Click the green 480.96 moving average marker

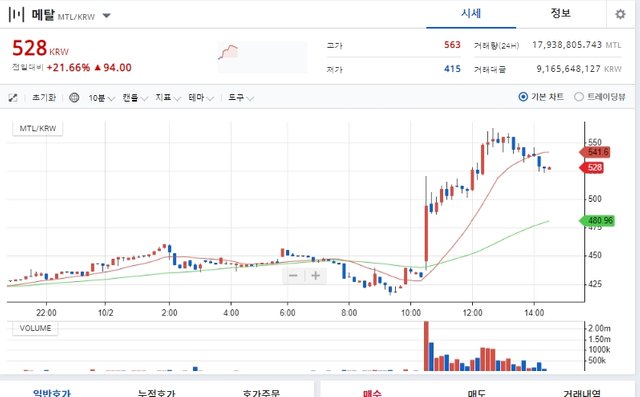[597, 221]
